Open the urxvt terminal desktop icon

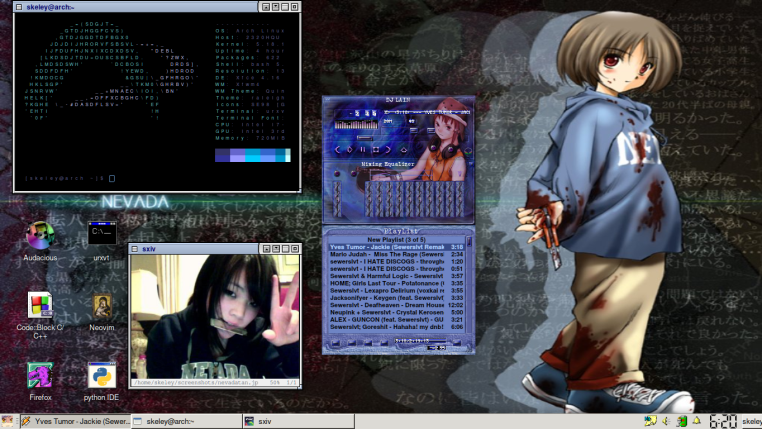click(x=102, y=233)
